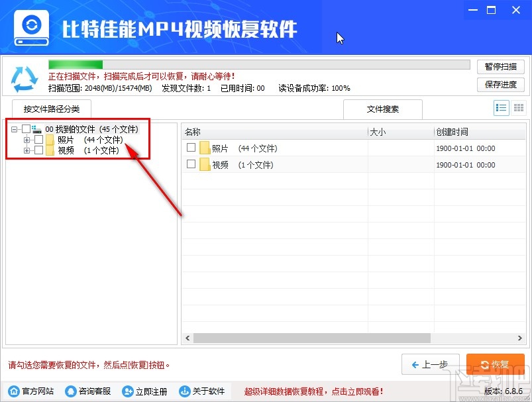Open 超级详细数据恢复教程 tutorial link
Screen dimensions: 532x402
313,391
